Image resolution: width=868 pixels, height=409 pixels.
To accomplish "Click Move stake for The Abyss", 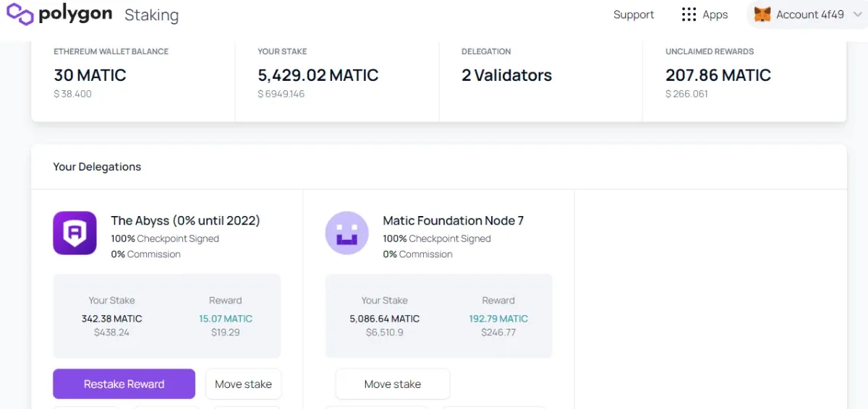I will pos(243,384).
